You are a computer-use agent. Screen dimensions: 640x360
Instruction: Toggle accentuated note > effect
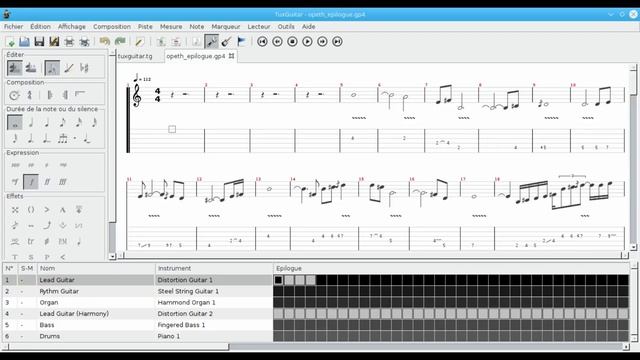tap(47, 209)
